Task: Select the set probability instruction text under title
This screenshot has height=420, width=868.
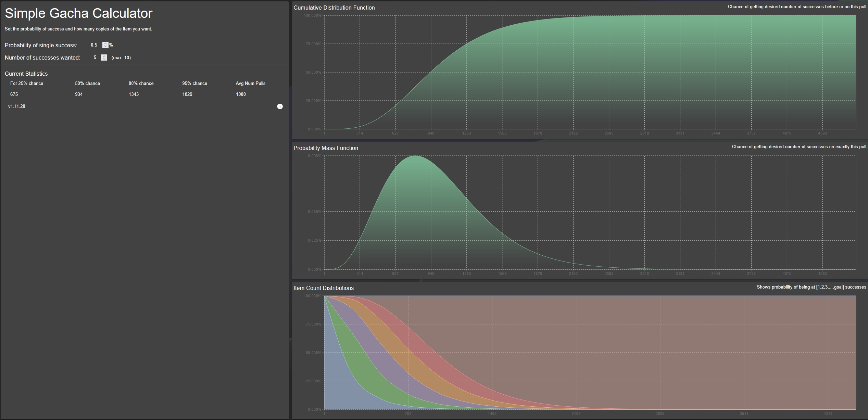Action: coord(78,29)
